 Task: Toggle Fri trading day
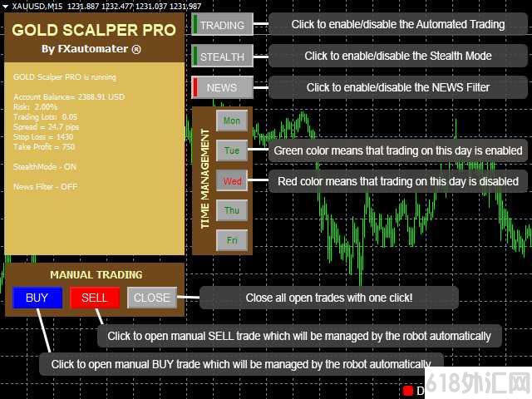(x=232, y=240)
